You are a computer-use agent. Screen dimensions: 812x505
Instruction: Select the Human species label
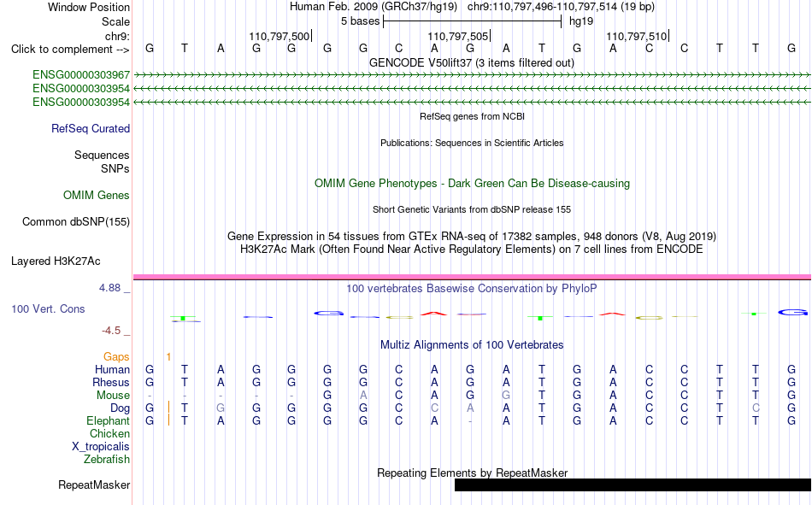112,370
